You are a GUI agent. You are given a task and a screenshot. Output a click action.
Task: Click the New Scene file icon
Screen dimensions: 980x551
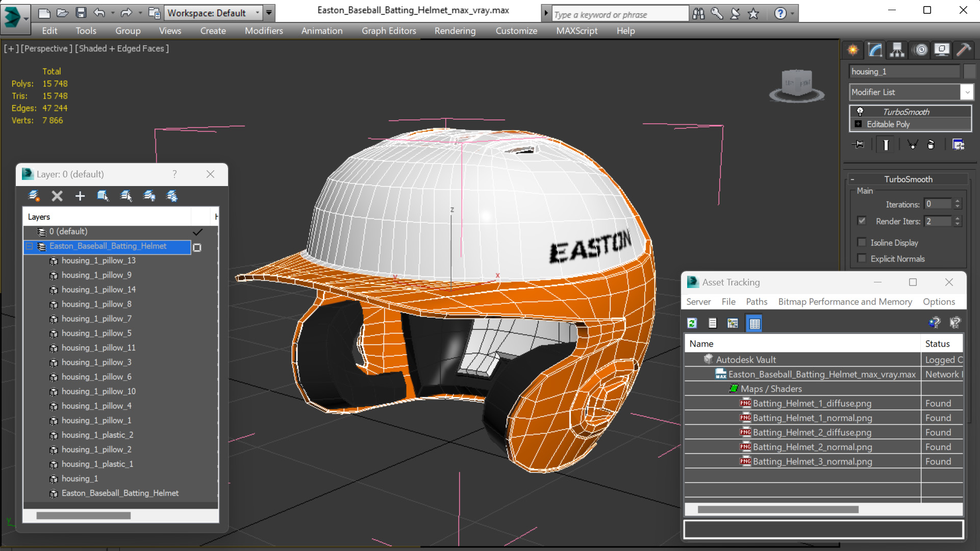pyautogui.click(x=44, y=13)
